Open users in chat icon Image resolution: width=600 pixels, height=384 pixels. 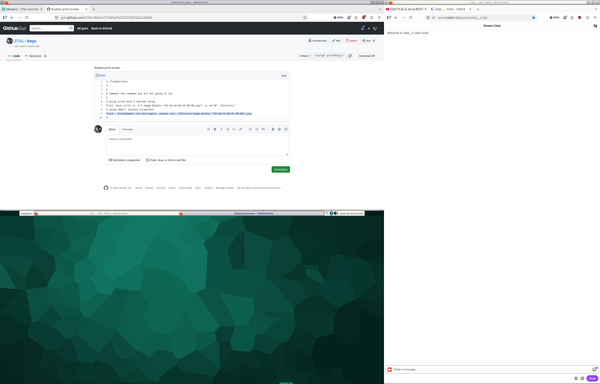595,26
